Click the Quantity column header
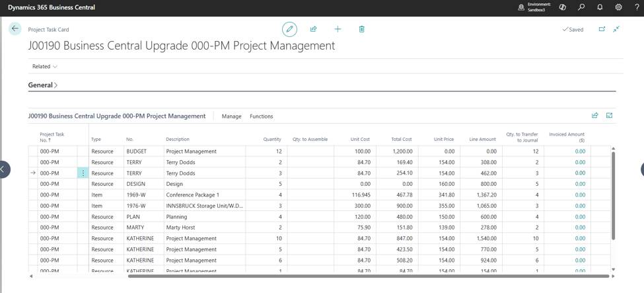The image size is (644, 293). pos(272,140)
